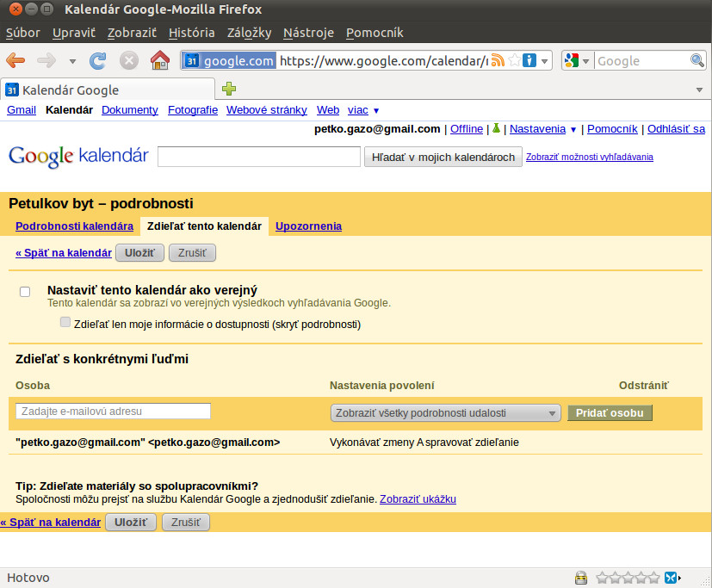712x588 pixels.
Task: Expand the viac dropdown
Action: [x=362, y=110]
